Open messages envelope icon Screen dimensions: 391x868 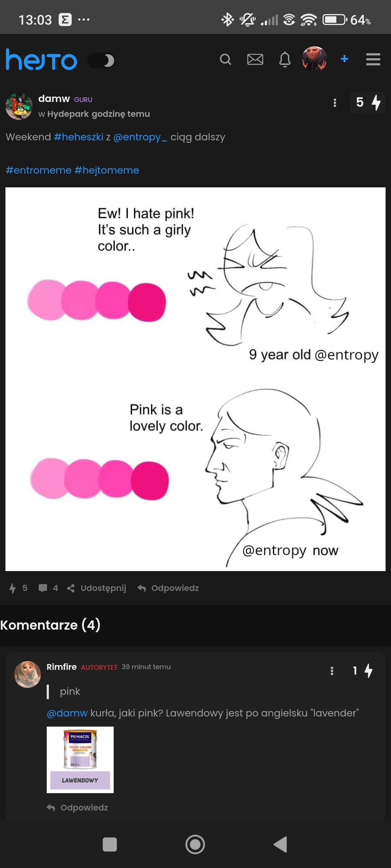pyautogui.click(x=255, y=59)
